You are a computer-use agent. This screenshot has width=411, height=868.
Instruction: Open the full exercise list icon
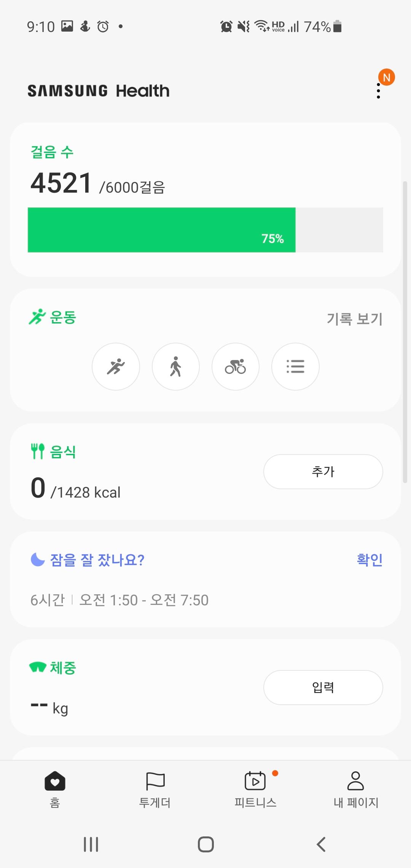pos(295,367)
